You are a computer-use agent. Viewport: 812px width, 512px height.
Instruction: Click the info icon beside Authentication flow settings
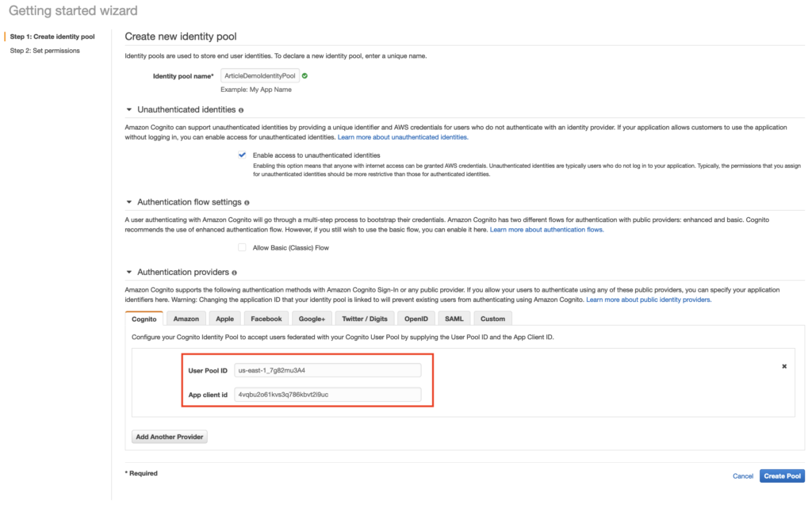247,203
